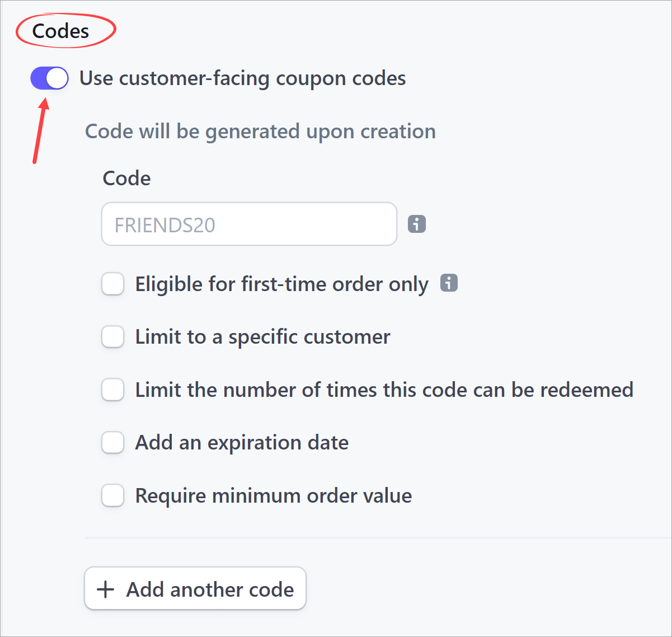Disable the customer-facing coupon codes switch
The width and height of the screenshot is (672, 637).
(49, 78)
